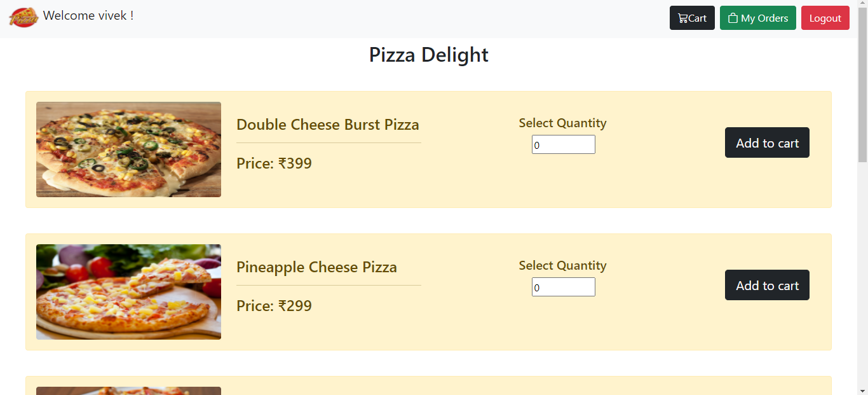Image resolution: width=868 pixels, height=395 pixels.
Task: Click the ₹399 price label
Action: (x=274, y=163)
